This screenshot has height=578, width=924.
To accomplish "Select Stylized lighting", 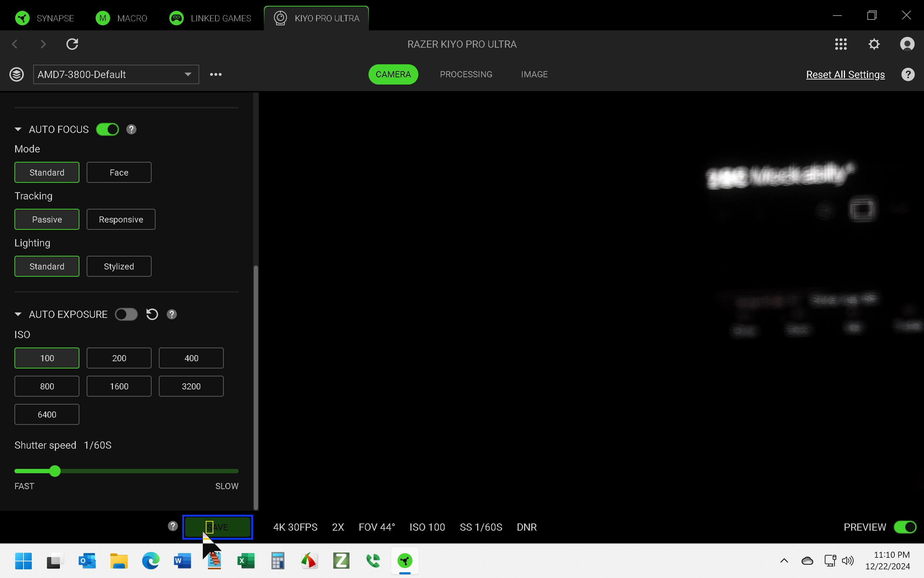I will pyautogui.click(x=119, y=267).
